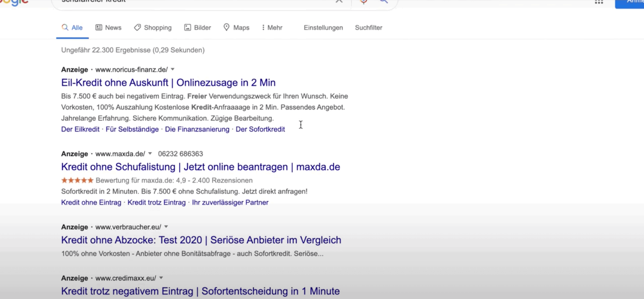Viewport: 644px width, 299px height.
Task: Open the Google apps grid icon
Action: coord(599,2)
